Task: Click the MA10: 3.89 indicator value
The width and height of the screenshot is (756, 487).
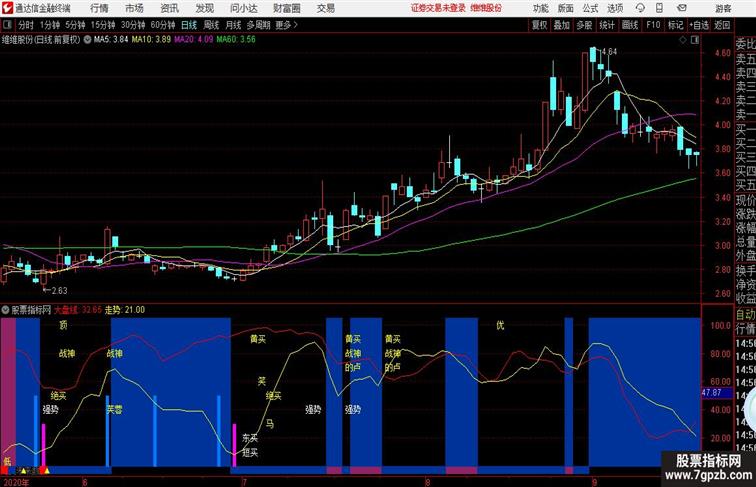Action: click(151, 40)
